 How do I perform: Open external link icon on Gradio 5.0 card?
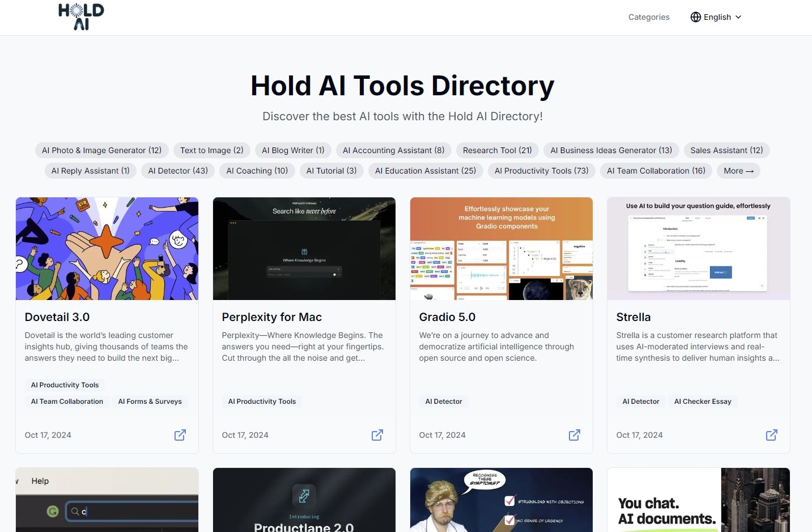pyautogui.click(x=575, y=435)
